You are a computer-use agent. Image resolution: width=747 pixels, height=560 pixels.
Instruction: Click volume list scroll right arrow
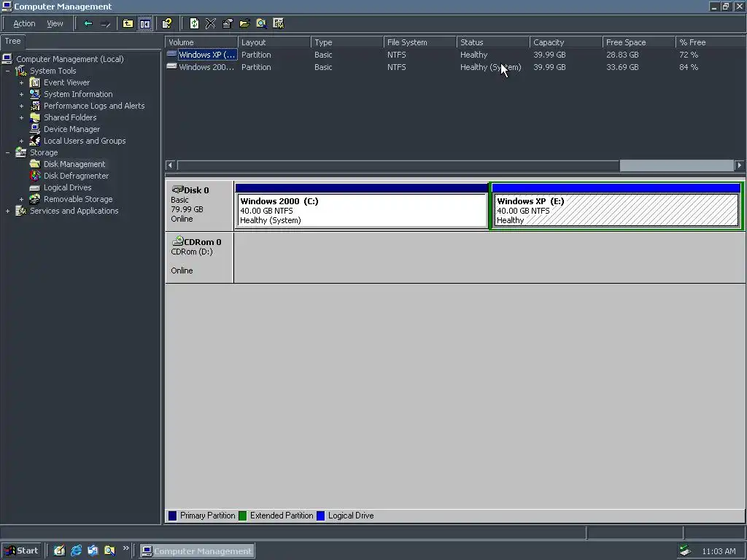coord(740,166)
